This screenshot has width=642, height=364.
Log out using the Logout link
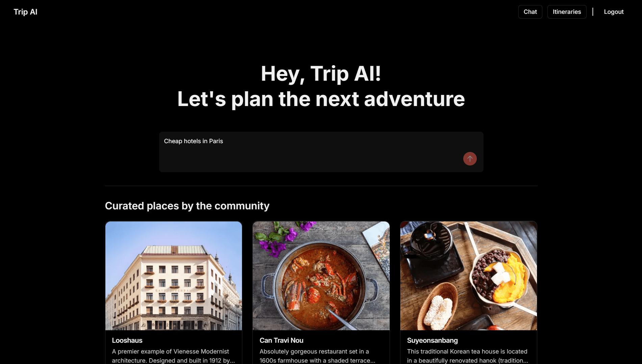(614, 12)
